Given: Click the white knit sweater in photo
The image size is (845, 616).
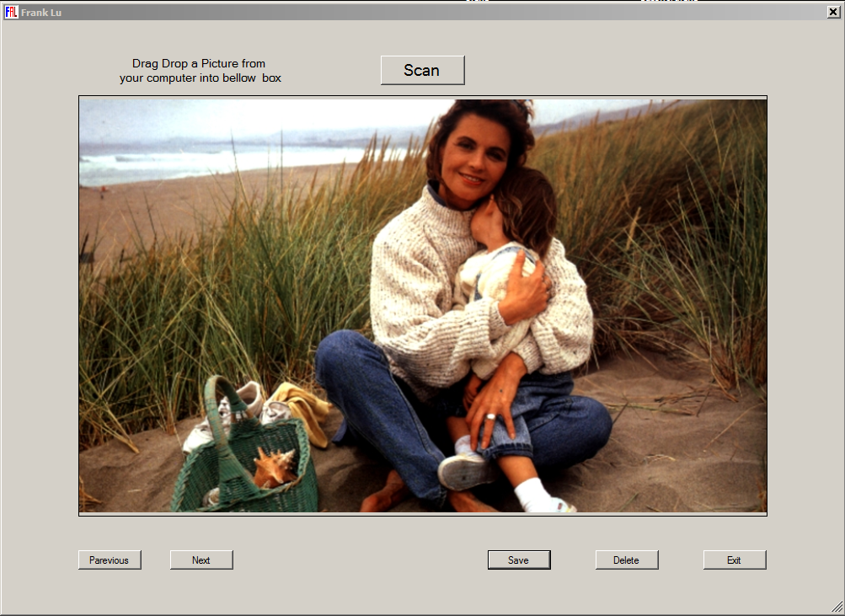Looking at the screenshot, I should click(421, 278).
